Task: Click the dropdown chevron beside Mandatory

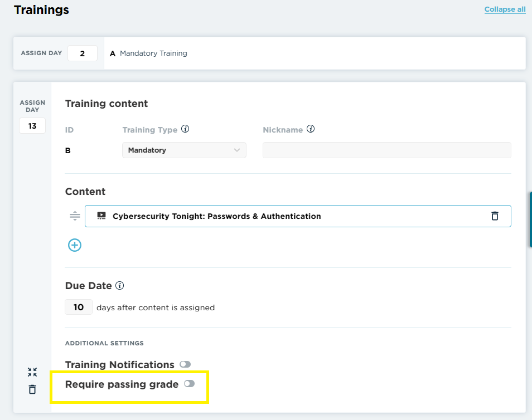Action: pos(237,150)
